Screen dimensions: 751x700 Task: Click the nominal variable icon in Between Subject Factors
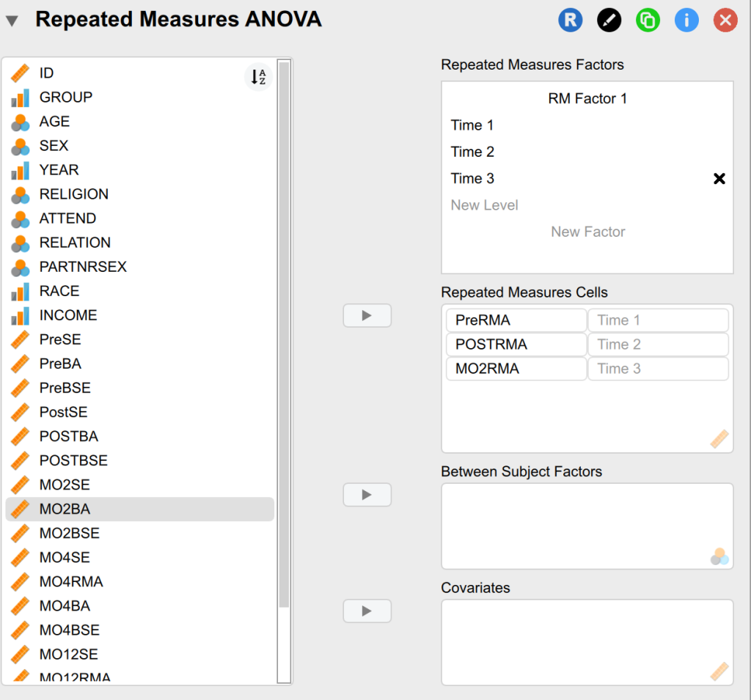pyautogui.click(x=719, y=557)
